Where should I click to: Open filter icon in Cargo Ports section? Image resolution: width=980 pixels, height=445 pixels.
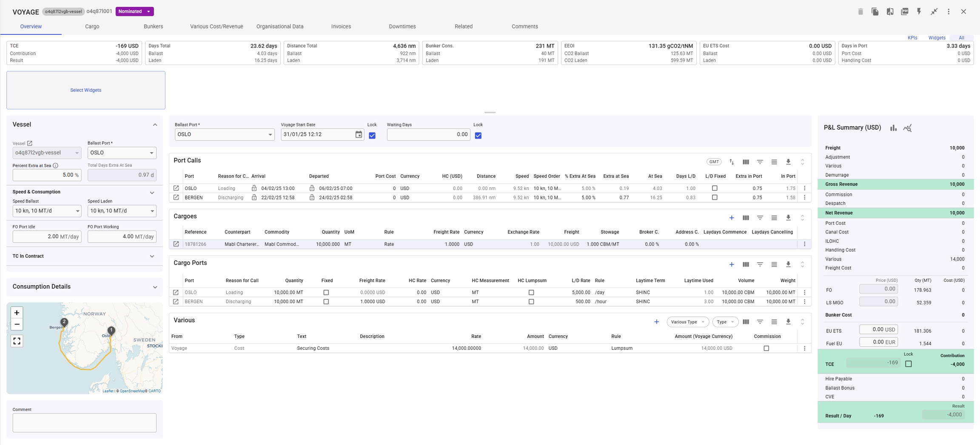[760, 264]
